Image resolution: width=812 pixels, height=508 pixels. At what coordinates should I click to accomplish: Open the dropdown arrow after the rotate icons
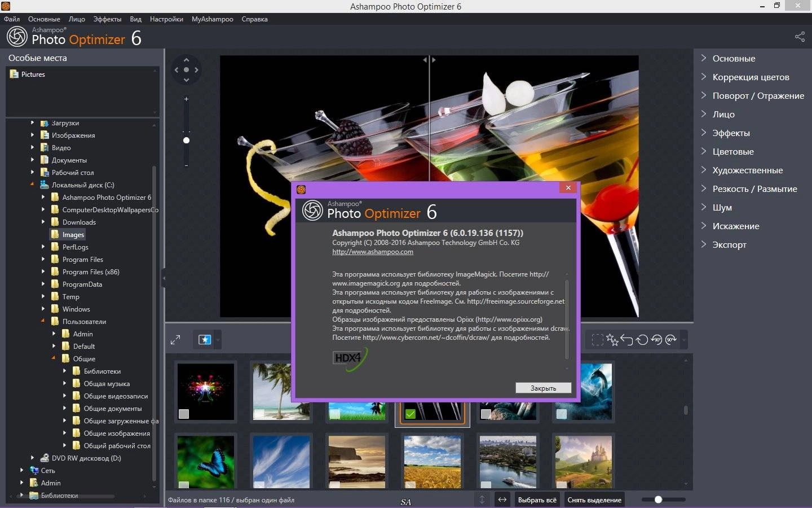(x=684, y=340)
